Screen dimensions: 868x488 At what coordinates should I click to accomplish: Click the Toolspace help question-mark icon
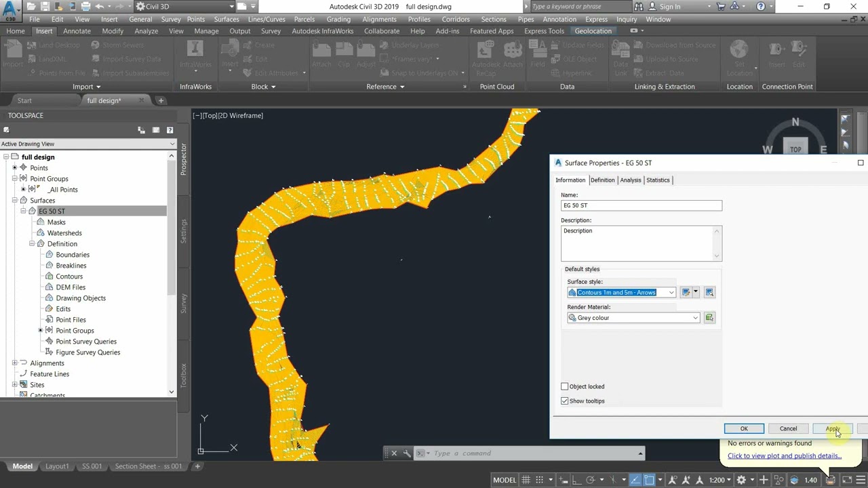coord(170,130)
